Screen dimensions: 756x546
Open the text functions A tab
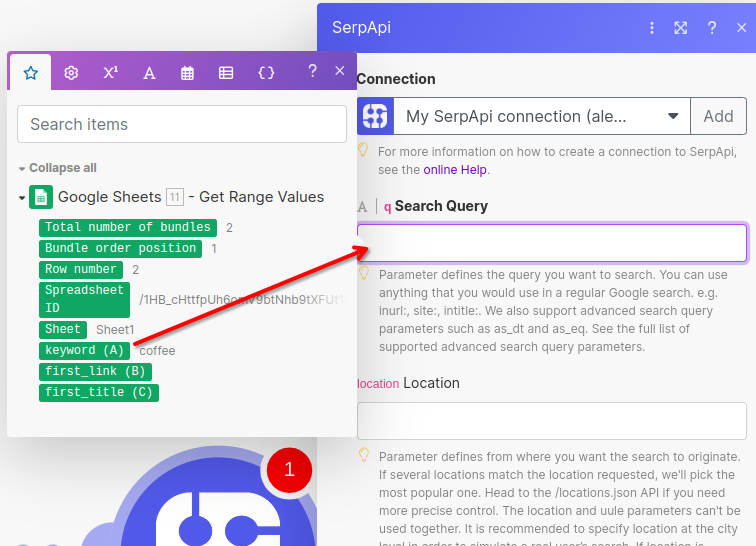click(149, 73)
